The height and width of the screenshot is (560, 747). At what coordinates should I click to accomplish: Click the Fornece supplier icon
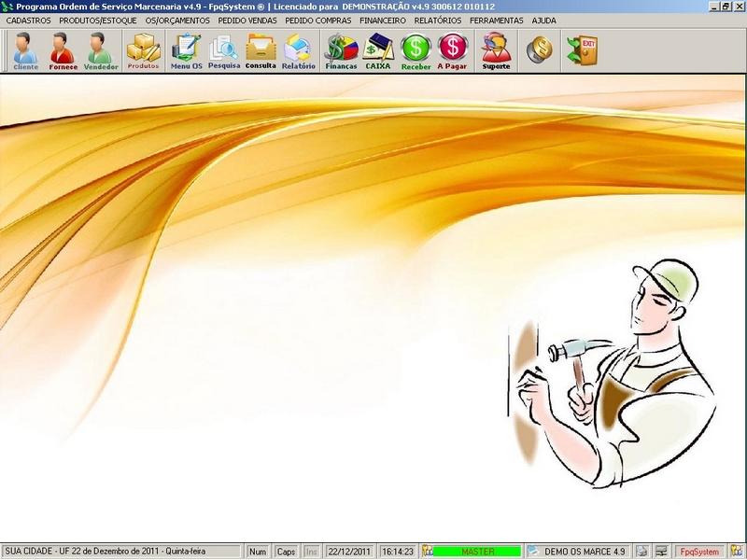tap(62, 50)
